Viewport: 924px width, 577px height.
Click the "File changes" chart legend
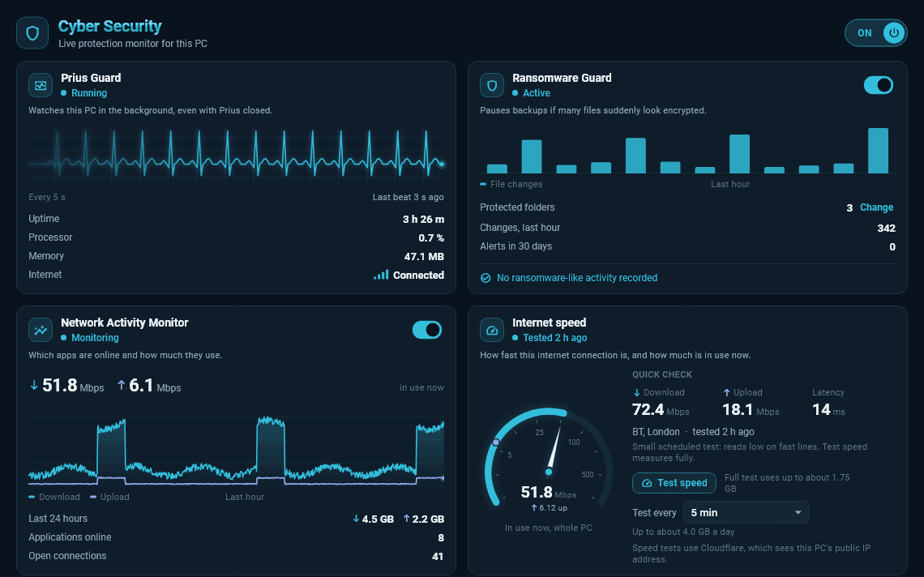pyautogui.click(x=511, y=185)
